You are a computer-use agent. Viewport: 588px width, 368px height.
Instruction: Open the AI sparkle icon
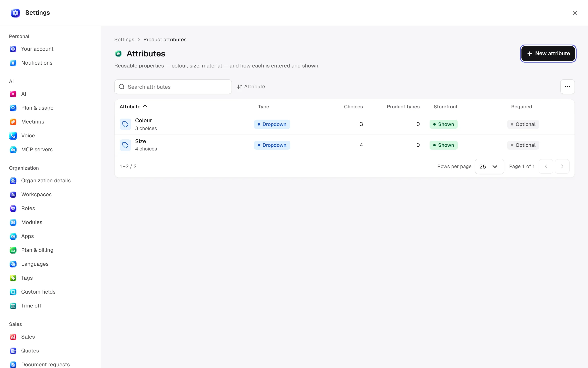pyautogui.click(x=13, y=94)
